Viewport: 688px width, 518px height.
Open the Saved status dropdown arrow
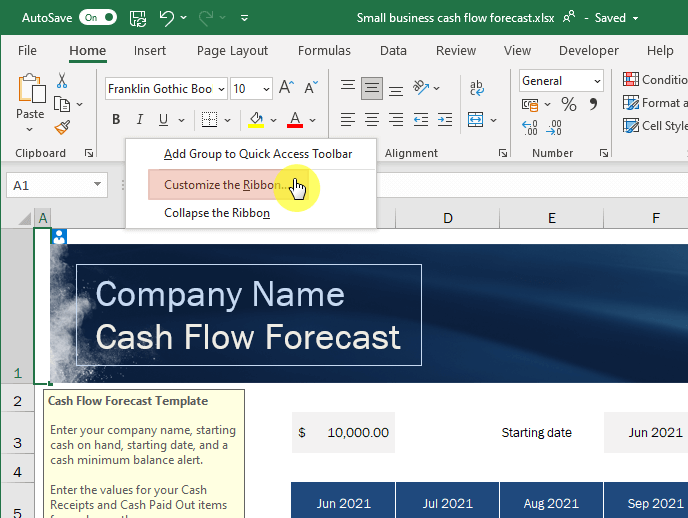coord(635,18)
